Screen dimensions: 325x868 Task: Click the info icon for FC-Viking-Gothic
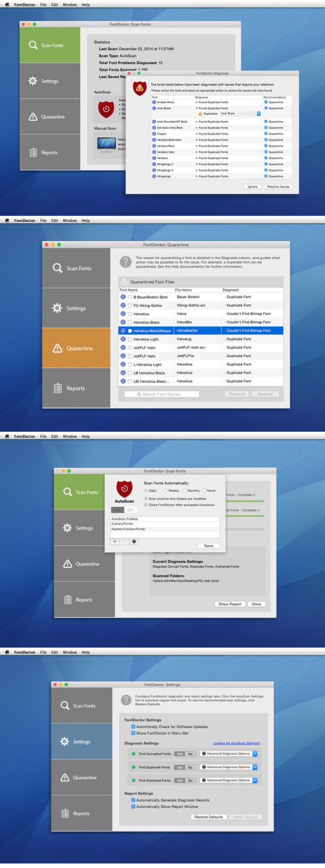[x=123, y=305]
